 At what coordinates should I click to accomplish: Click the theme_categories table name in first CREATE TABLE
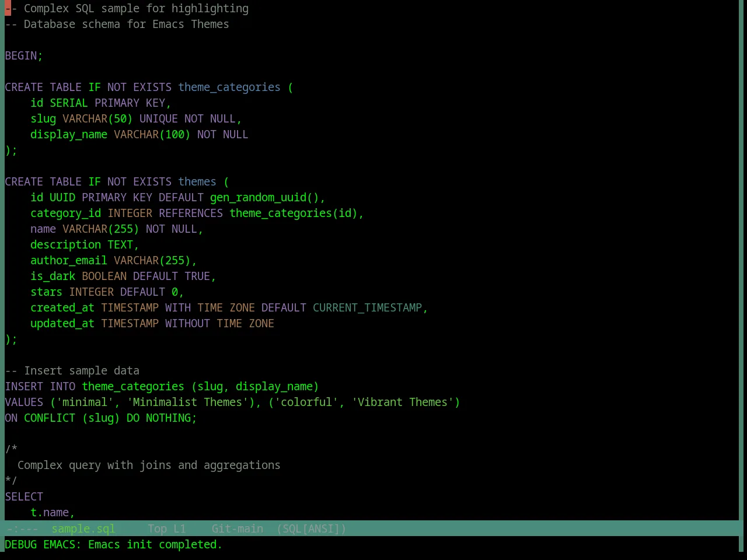coord(229,87)
